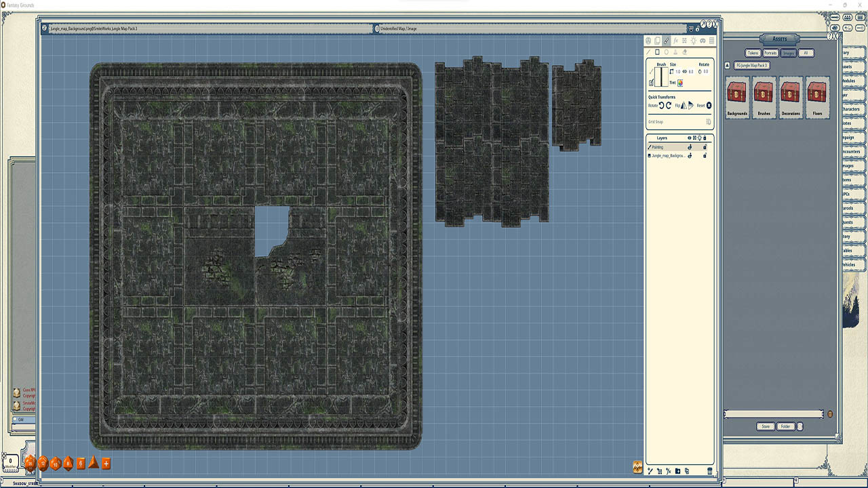Open the effects (fx) tool
Viewport: 868px width, 488px height.
coord(675,41)
